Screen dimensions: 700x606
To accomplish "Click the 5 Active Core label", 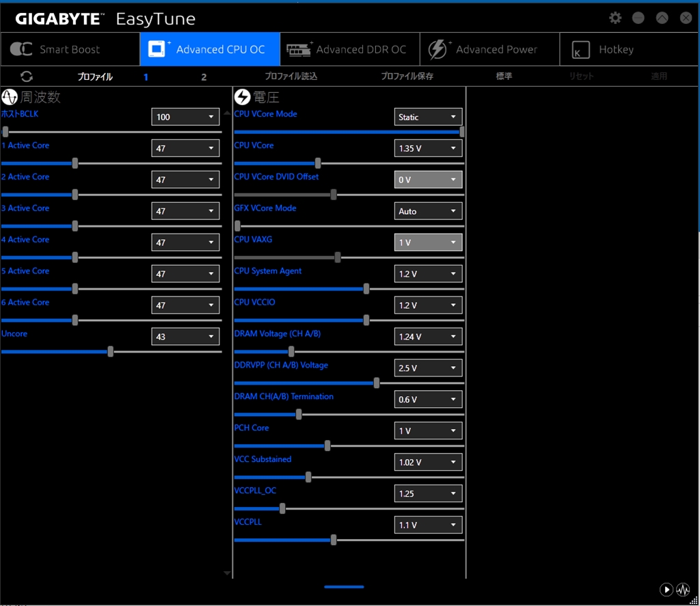I will tap(25, 271).
